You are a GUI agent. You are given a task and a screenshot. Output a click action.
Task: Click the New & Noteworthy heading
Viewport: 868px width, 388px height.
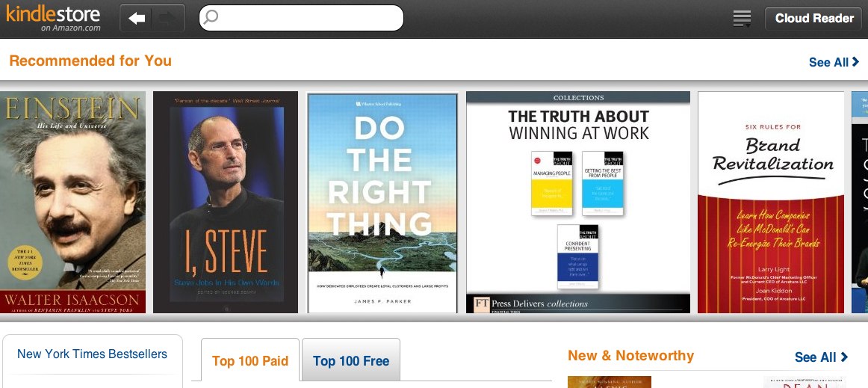click(x=630, y=356)
